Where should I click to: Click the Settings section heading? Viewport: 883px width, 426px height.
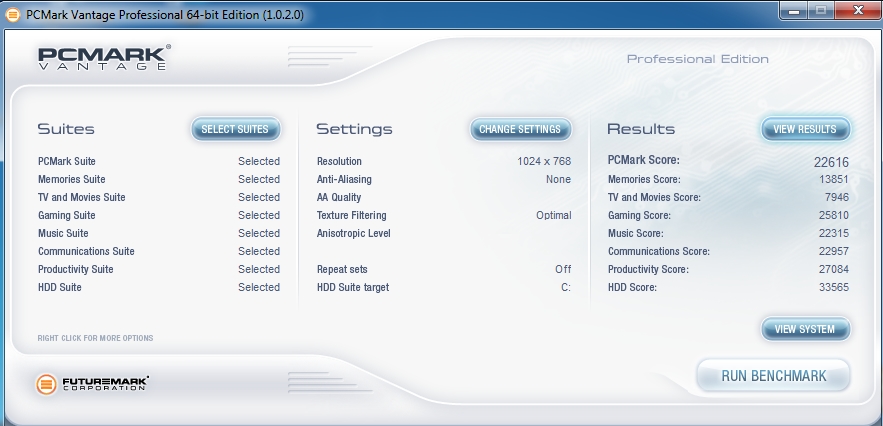tap(354, 130)
